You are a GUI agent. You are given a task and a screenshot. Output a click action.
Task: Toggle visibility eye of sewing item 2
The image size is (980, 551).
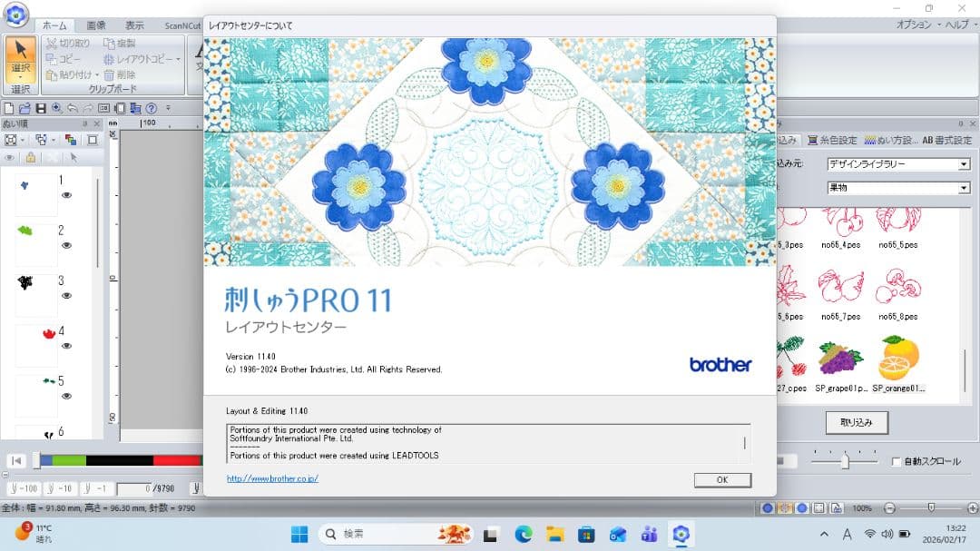(66, 245)
